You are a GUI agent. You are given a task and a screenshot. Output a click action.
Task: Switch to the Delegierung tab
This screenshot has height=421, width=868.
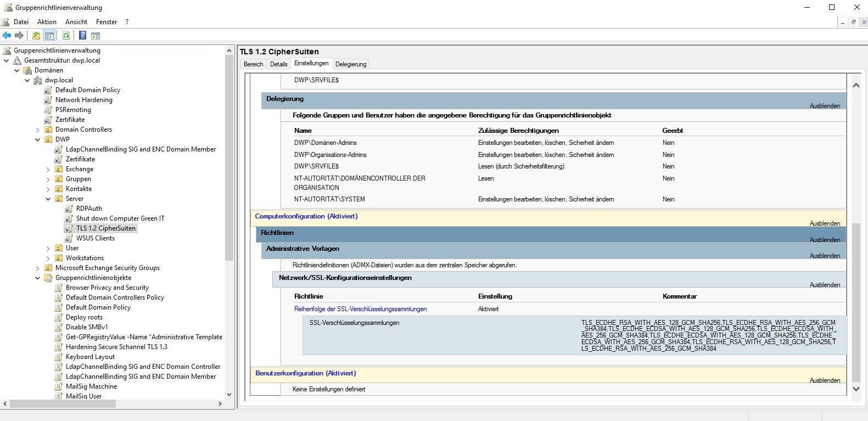(350, 64)
